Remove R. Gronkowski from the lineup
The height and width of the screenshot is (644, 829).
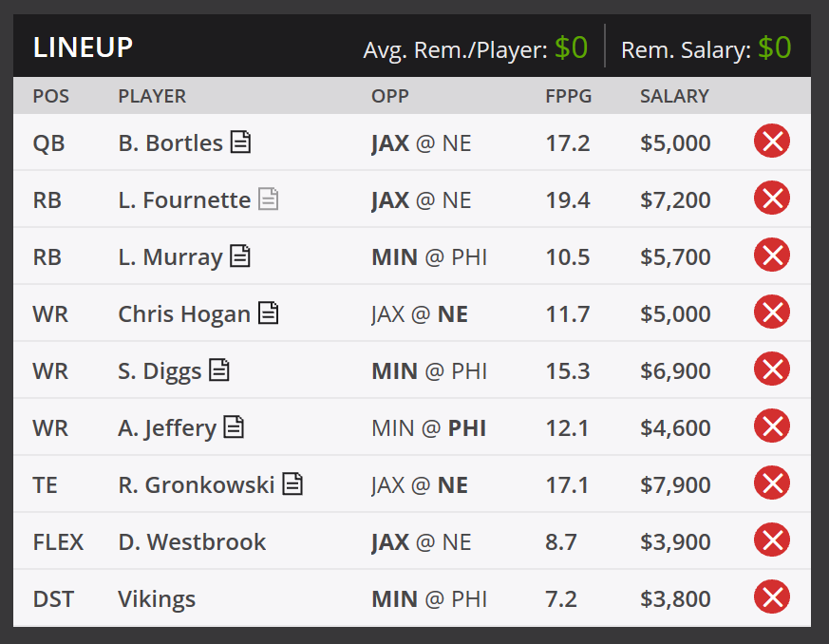click(x=772, y=483)
